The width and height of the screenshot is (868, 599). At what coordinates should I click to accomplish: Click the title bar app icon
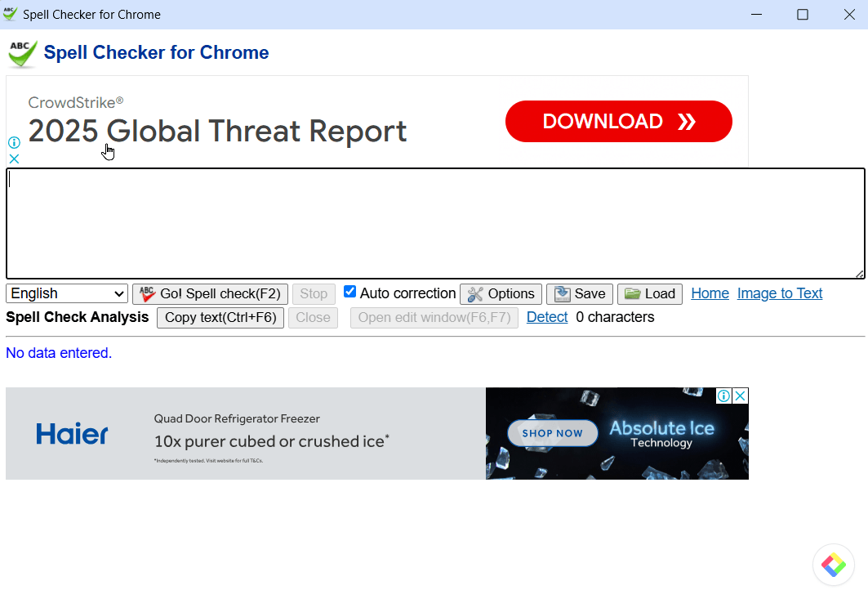pos(10,15)
